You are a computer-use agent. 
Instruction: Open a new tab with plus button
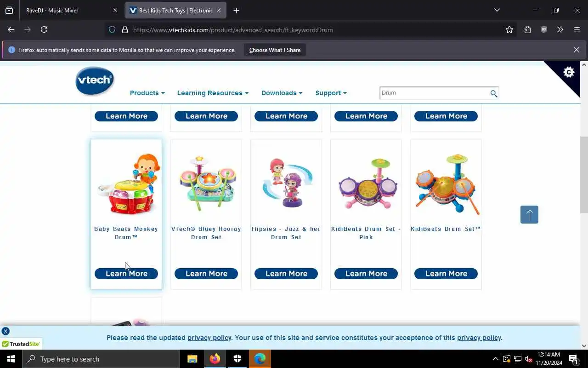[236, 10]
